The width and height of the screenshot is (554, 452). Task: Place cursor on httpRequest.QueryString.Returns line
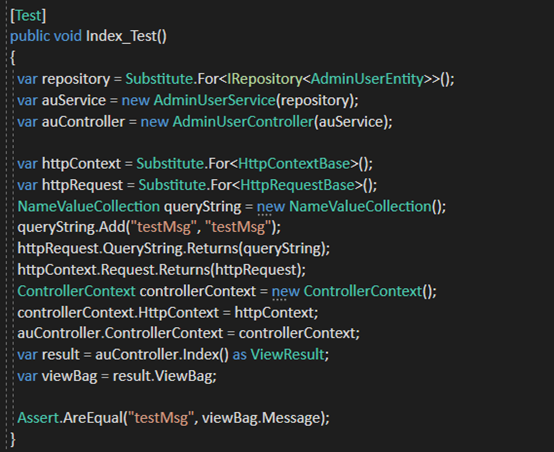click(x=173, y=248)
